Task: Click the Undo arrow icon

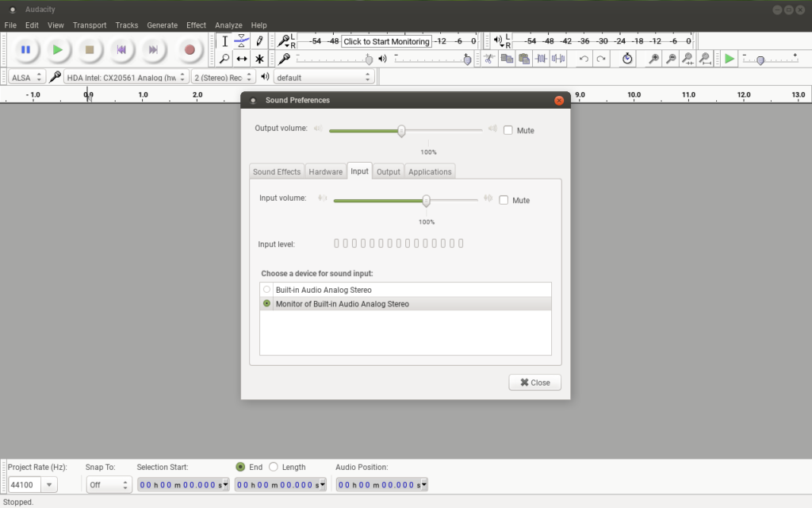Action: click(x=584, y=59)
